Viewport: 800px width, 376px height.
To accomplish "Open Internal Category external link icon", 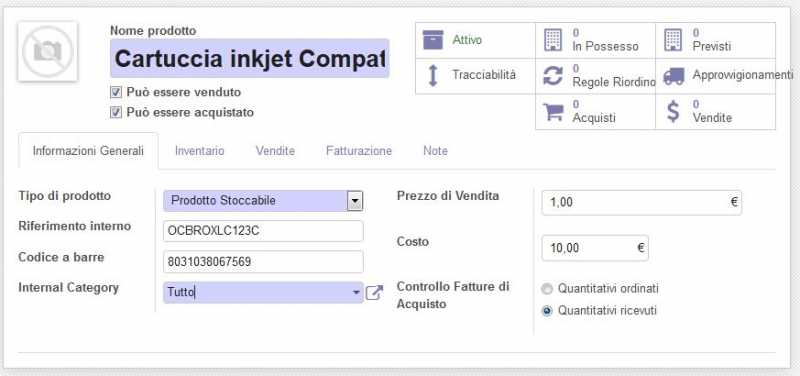I will pyautogui.click(x=374, y=293).
